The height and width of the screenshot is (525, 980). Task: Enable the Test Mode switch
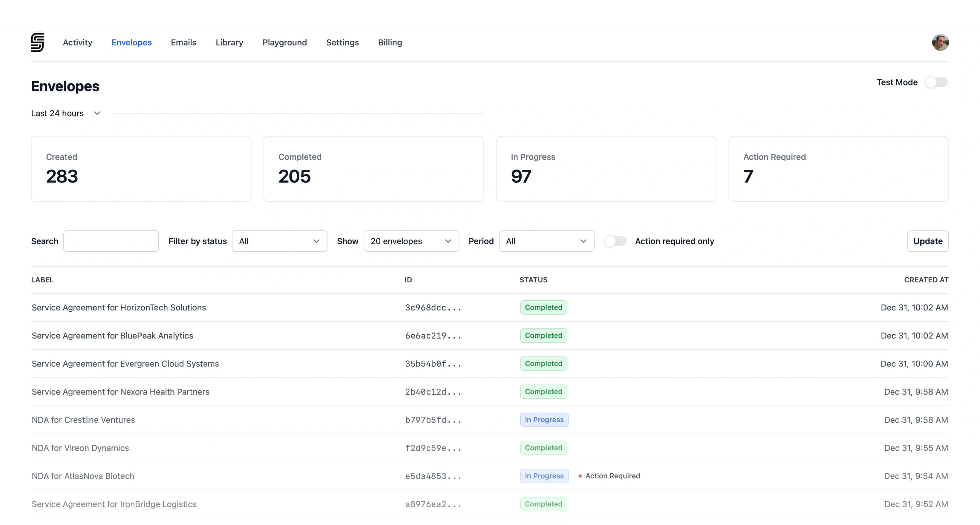click(x=936, y=82)
